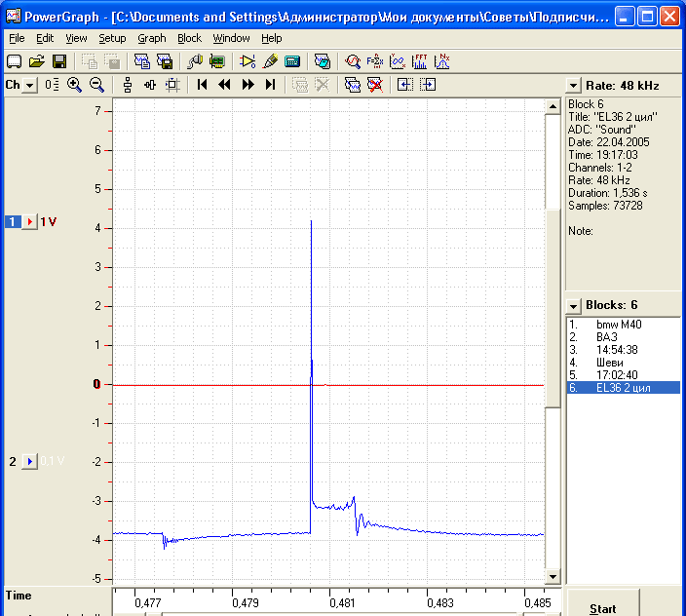The image size is (686, 616).
Task: Click the right boundary arrow icon
Action: 428,85
